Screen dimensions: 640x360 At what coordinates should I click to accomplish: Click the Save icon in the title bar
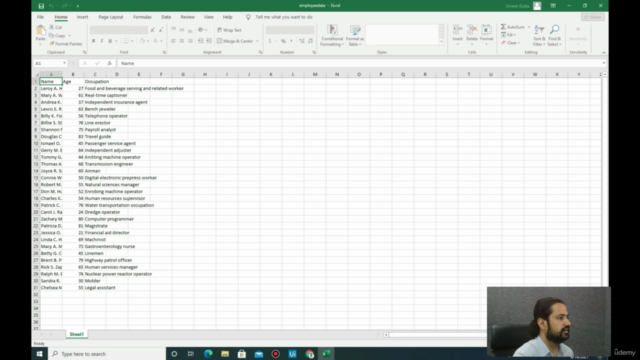pos(41,6)
